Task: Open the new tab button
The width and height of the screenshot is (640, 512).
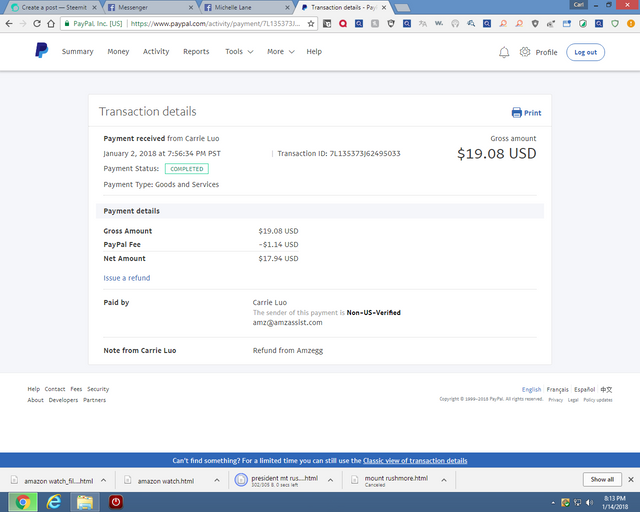Action: click(x=402, y=7)
